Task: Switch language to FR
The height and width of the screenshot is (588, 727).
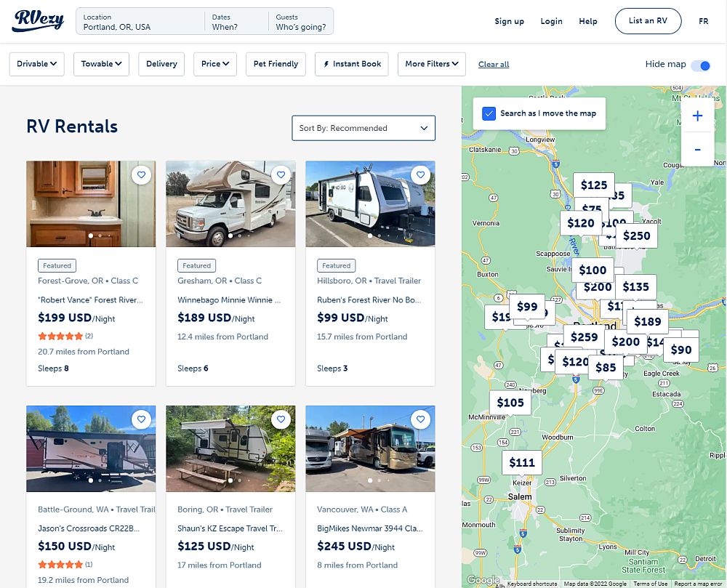Action: click(703, 21)
